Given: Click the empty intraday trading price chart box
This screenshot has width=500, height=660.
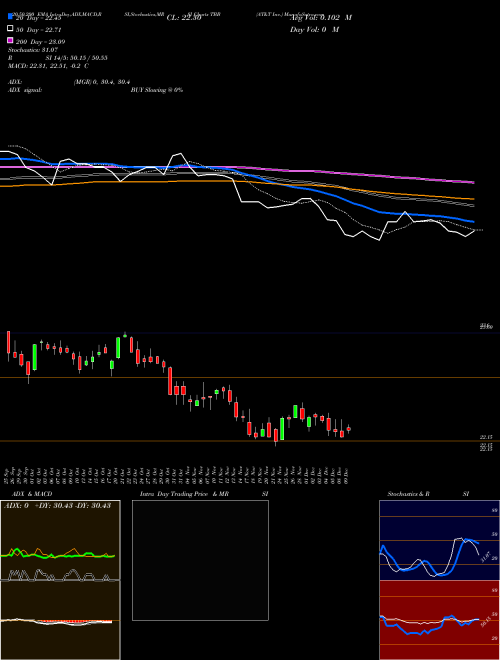Looking at the screenshot, I should [200, 560].
